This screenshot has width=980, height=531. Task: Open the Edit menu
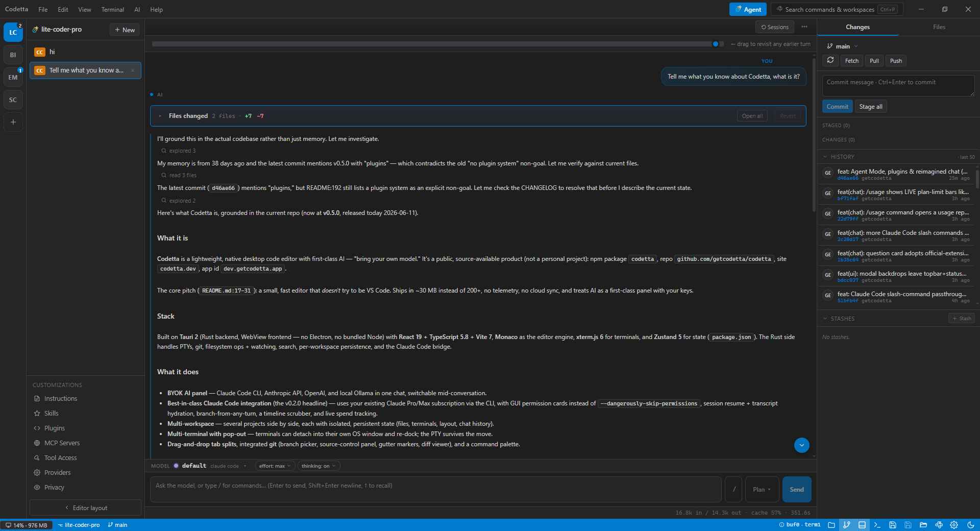tap(63, 9)
